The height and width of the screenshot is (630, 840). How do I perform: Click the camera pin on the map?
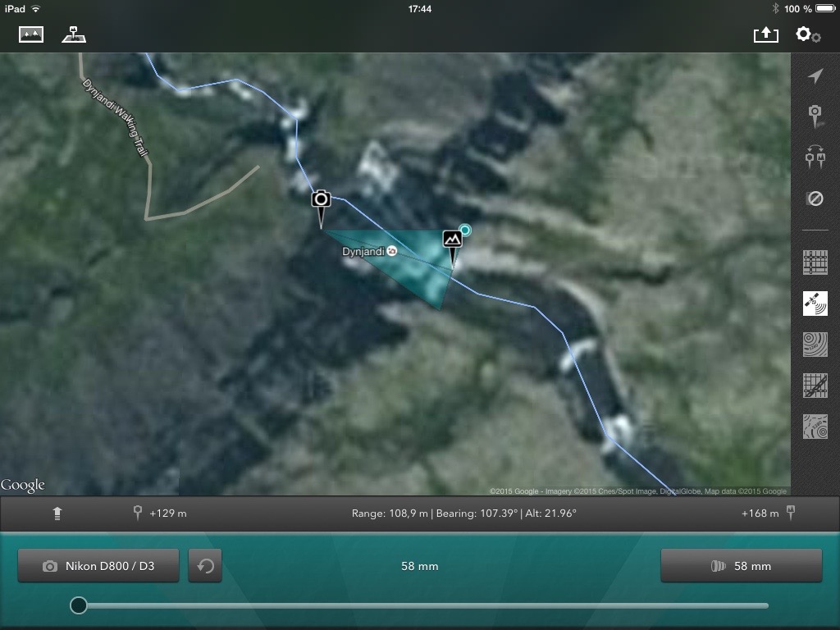pyautogui.click(x=321, y=206)
